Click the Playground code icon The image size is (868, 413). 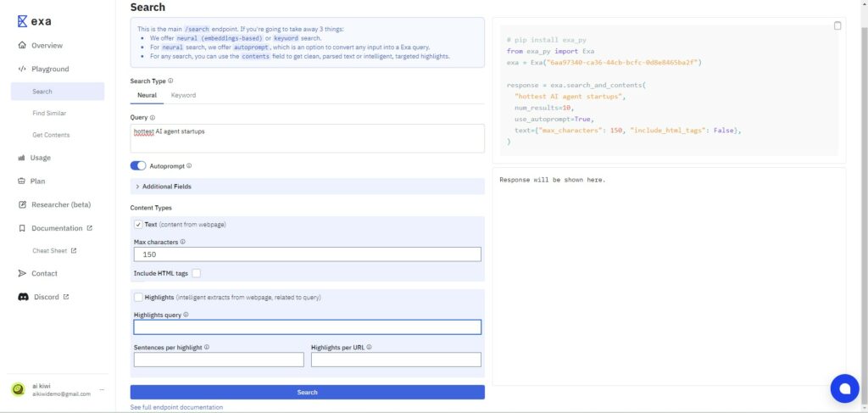[22, 69]
